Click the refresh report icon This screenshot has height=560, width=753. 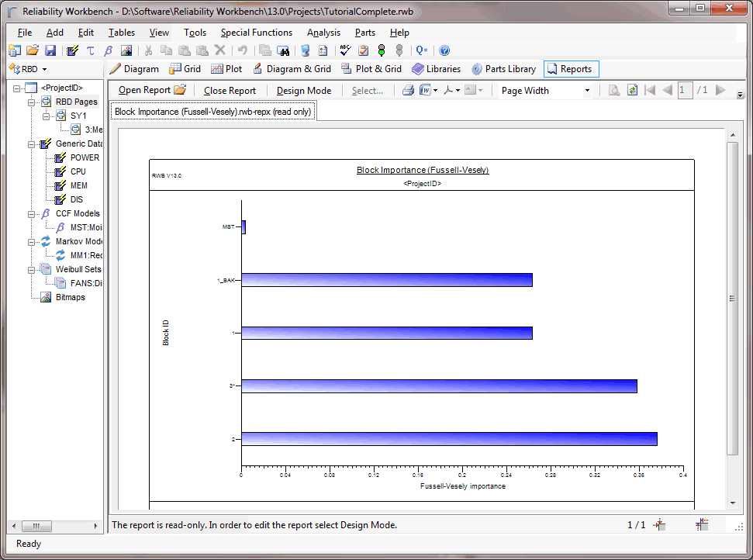(632, 91)
